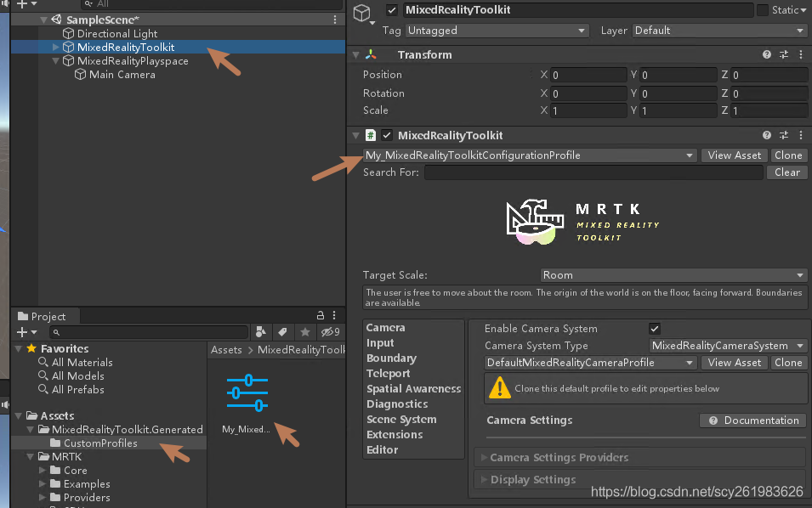Open the Tag dropdown showing Untagged
812x508 pixels.
tap(497, 31)
